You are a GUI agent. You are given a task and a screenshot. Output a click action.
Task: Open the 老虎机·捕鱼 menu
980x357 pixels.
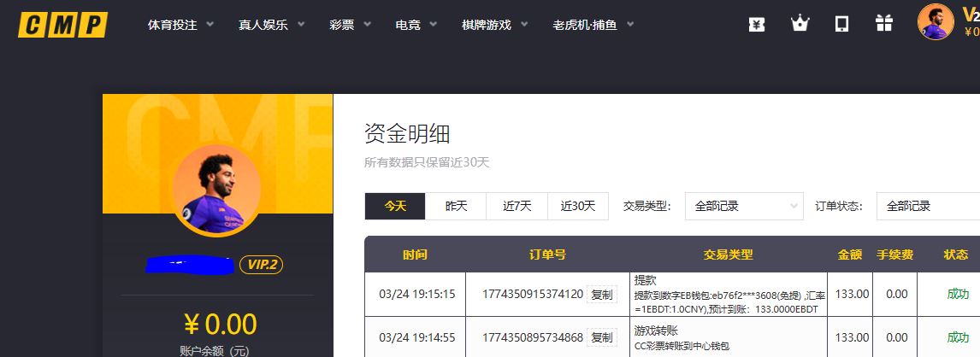coord(593,25)
